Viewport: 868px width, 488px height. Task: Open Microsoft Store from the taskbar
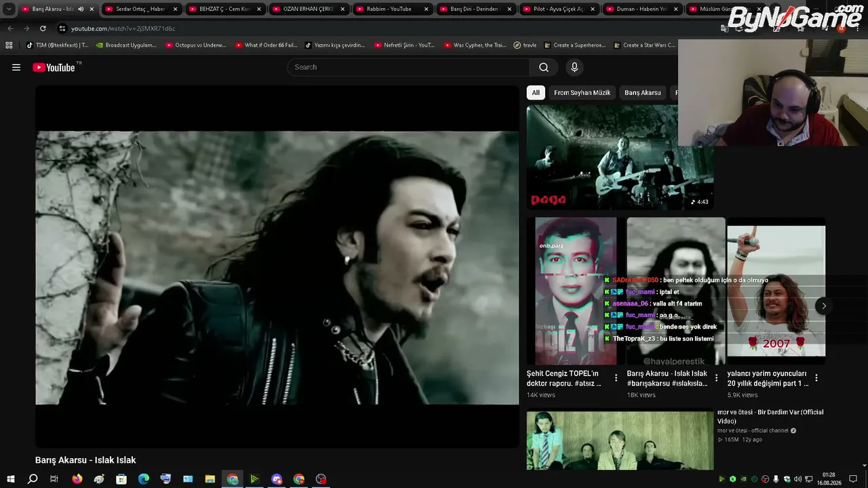tap(121, 479)
